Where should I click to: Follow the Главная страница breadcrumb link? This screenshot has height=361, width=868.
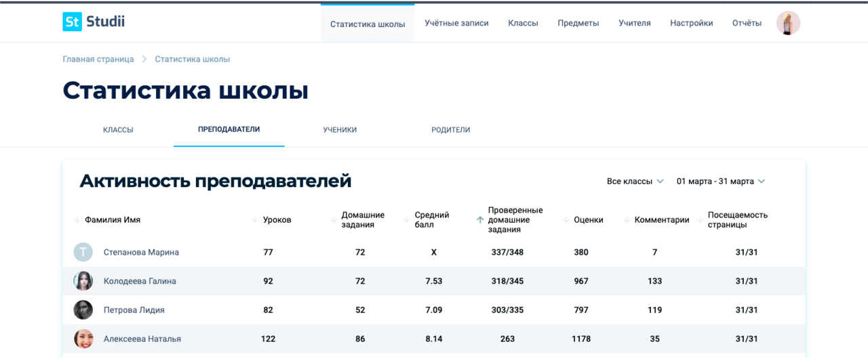(98, 60)
